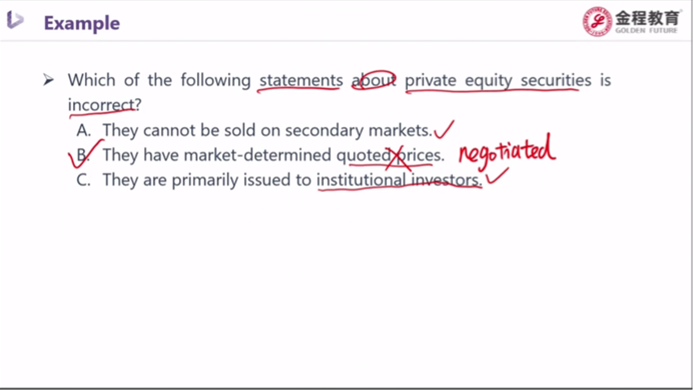The image size is (693, 390).
Task: Click the underlined word statements
Action: tap(301, 80)
